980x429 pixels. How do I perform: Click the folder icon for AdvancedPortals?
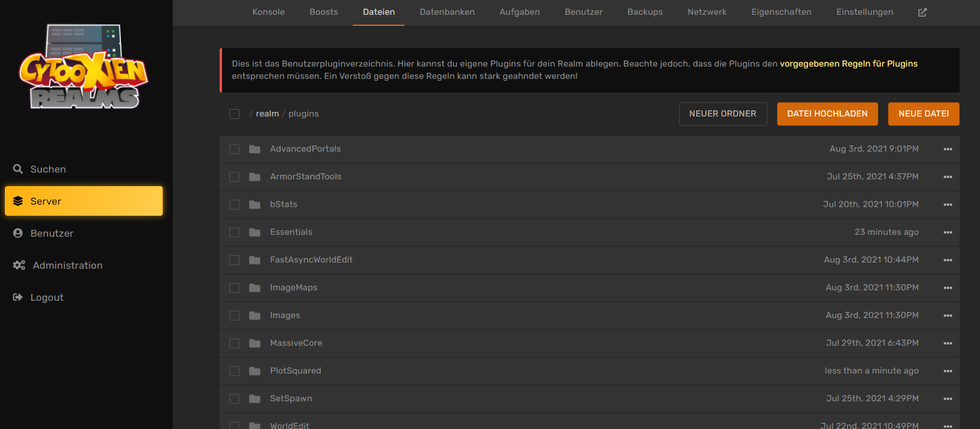tap(255, 149)
